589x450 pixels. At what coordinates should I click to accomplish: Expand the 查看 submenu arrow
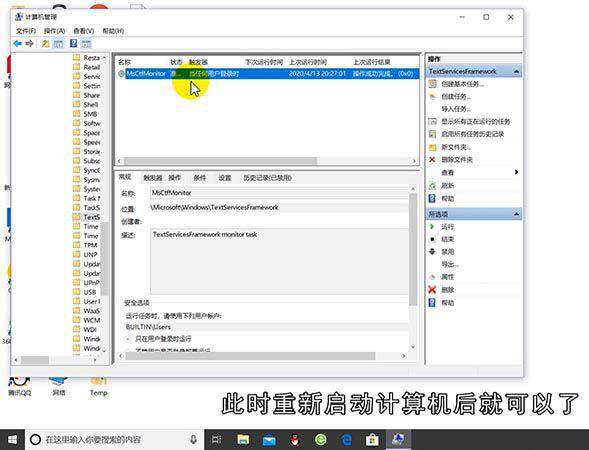[516, 172]
